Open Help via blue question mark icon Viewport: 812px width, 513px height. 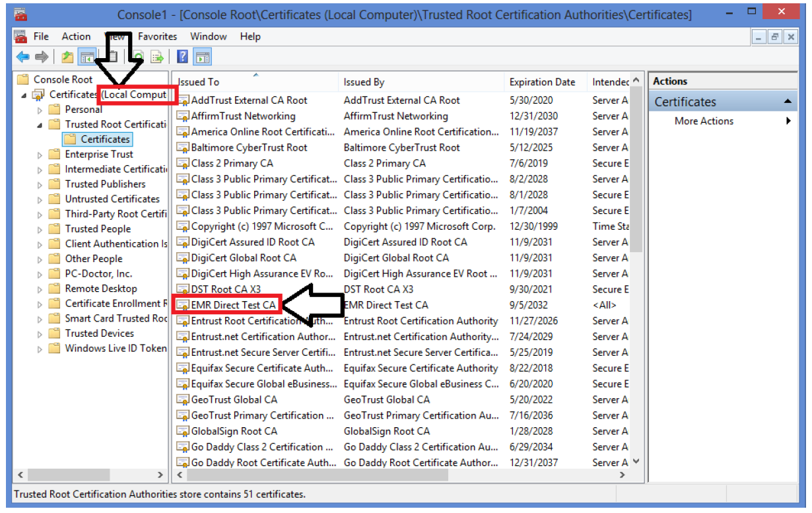pyautogui.click(x=183, y=57)
